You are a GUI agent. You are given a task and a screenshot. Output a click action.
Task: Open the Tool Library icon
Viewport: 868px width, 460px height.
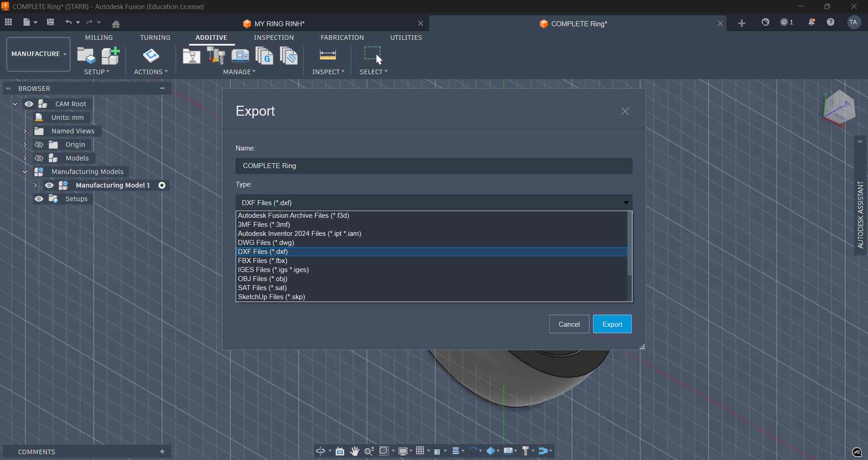216,56
